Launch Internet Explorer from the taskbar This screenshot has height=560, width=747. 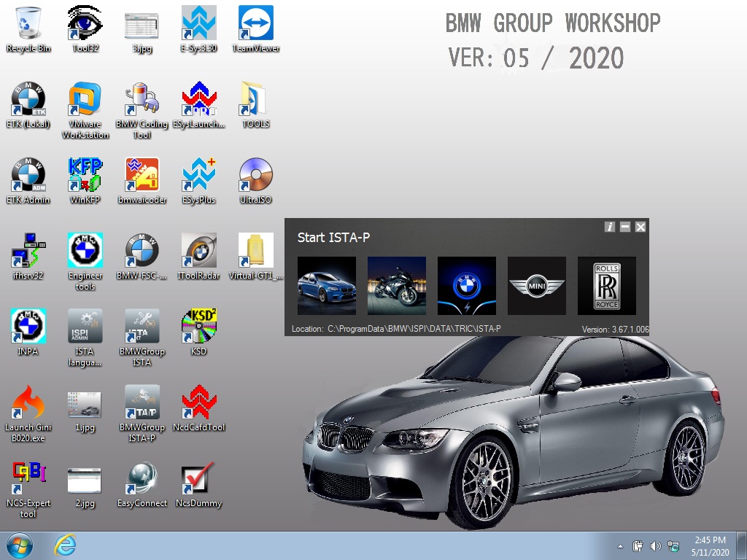[65, 545]
